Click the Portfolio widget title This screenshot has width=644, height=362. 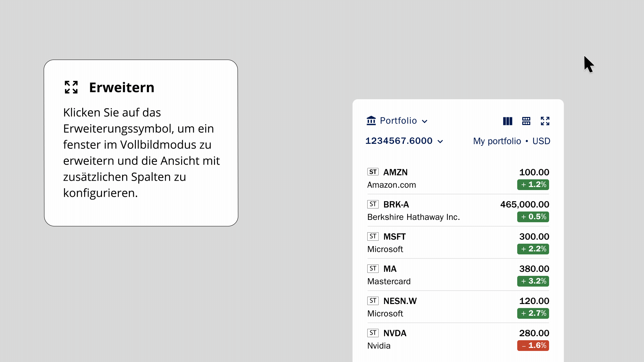(398, 121)
